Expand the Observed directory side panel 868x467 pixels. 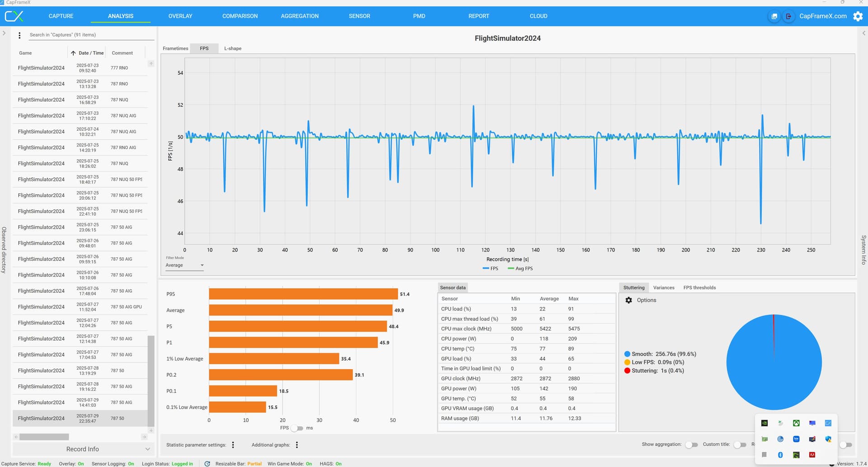pos(4,33)
